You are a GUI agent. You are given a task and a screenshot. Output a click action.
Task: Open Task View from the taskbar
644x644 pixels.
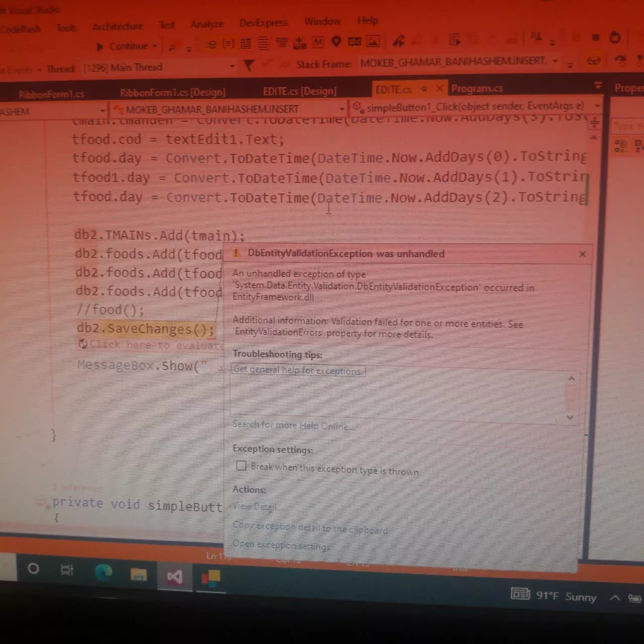(67, 570)
